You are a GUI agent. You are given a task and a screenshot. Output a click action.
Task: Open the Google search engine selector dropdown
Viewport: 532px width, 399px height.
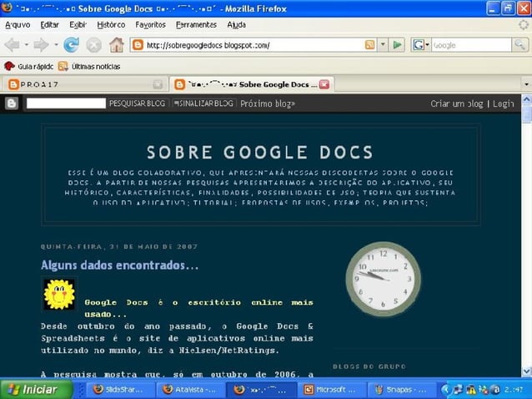pos(420,45)
